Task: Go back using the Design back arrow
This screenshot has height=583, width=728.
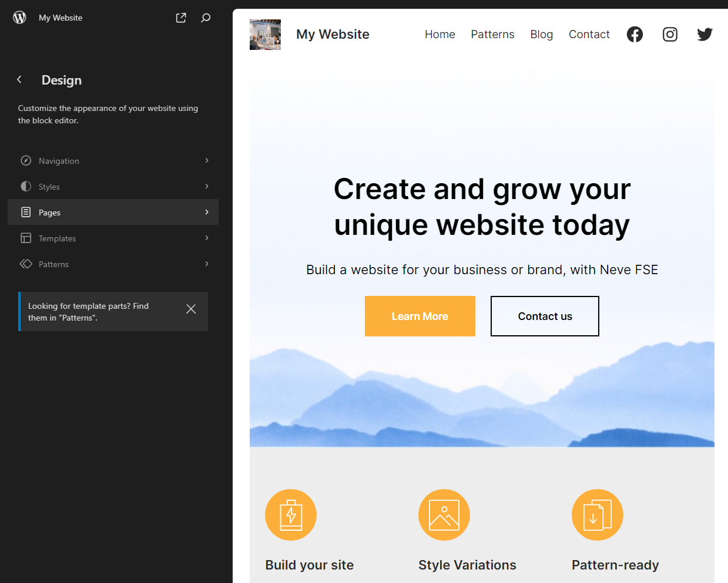Action: (x=19, y=79)
